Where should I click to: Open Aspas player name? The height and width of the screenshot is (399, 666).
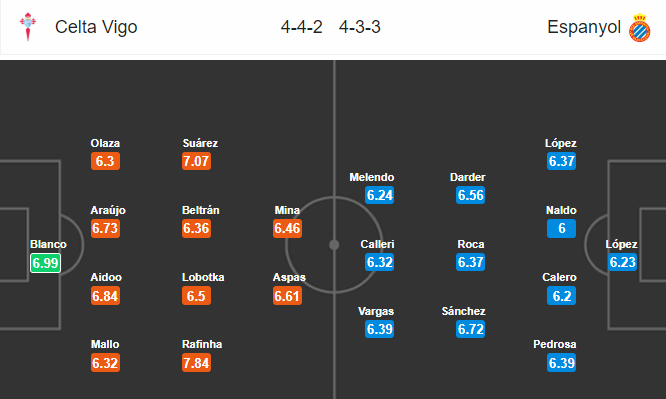(x=289, y=277)
